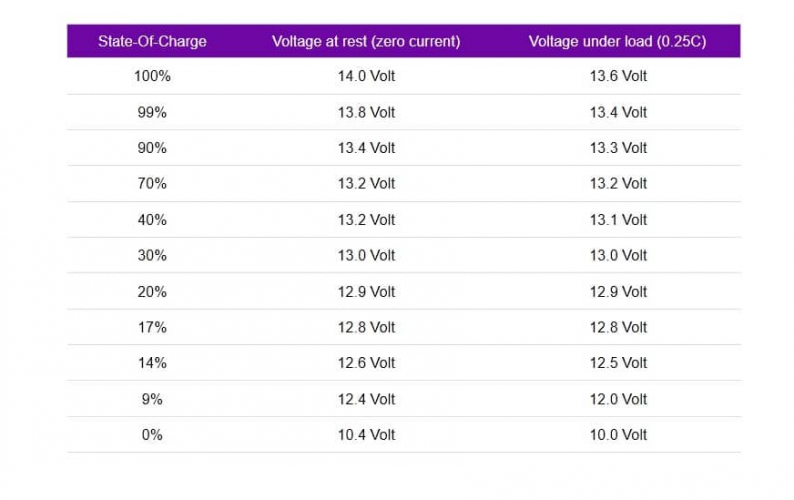Click the 90% state-of-charge cell
The image size is (794, 500).
tap(152, 148)
